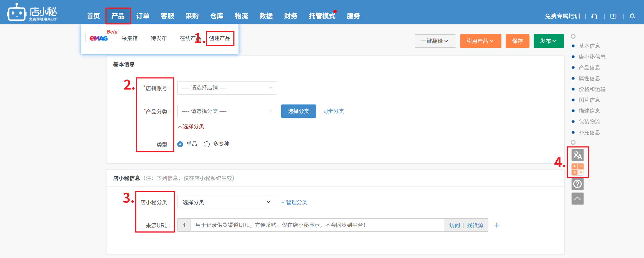This screenshot has height=258, width=644.
Task: Open the 店小秘分类 选择分类 dropdown
Action: (227, 202)
